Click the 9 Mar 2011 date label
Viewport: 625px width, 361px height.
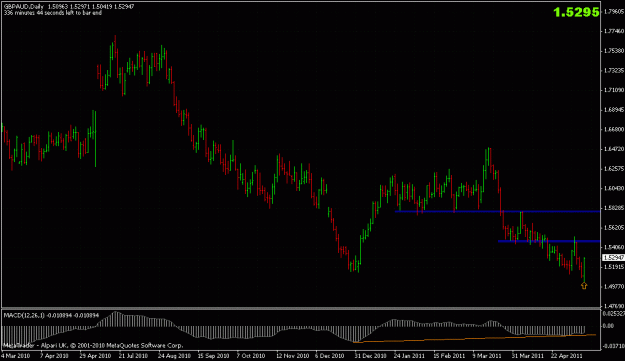(487, 355)
